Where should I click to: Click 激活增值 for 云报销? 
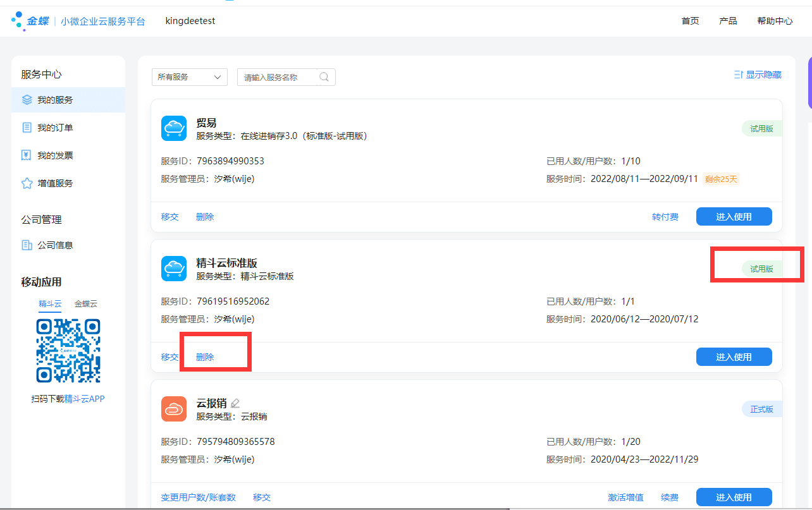626,497
